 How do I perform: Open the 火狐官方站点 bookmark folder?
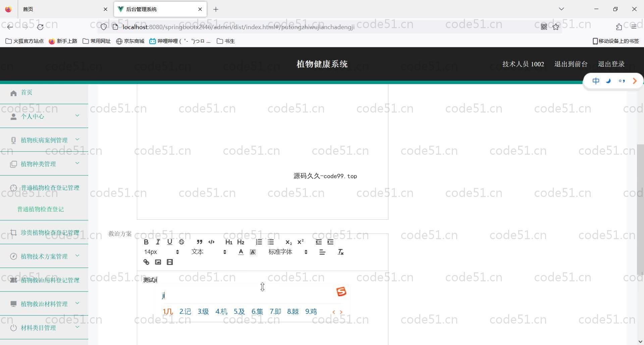[x=24, y=41]
